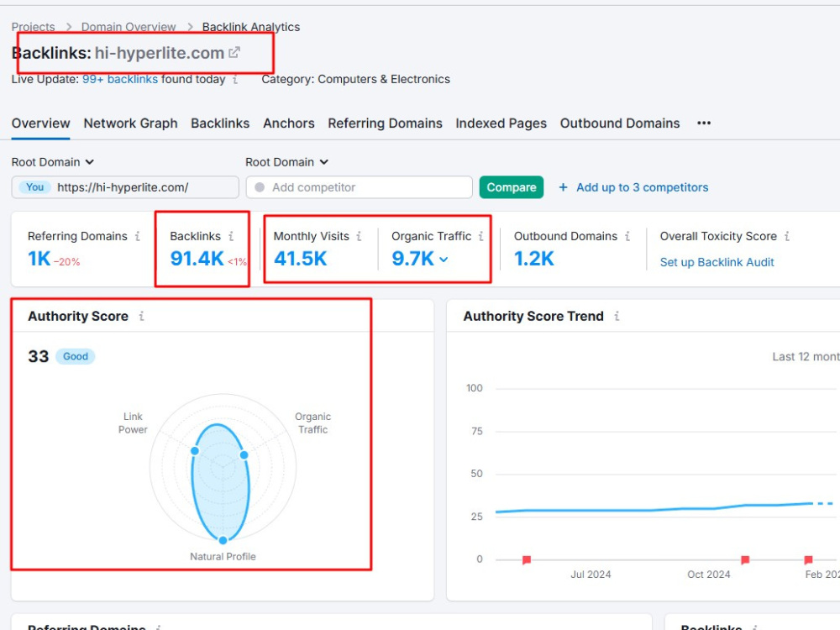Click the Add competitor input field
The width and height of the screenshot is (840, 630).
pos(360,187)
